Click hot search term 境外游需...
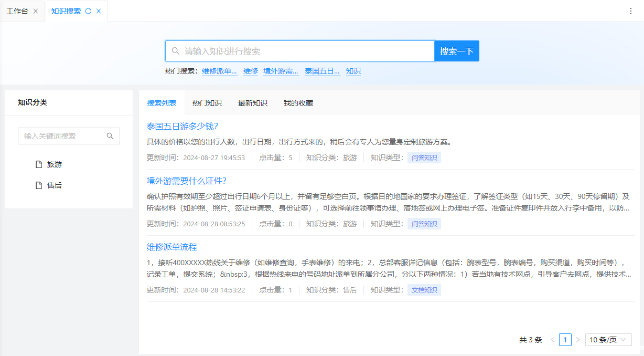Image resolution: width=644 pixels, height=356 pixels. pos(281,71)
